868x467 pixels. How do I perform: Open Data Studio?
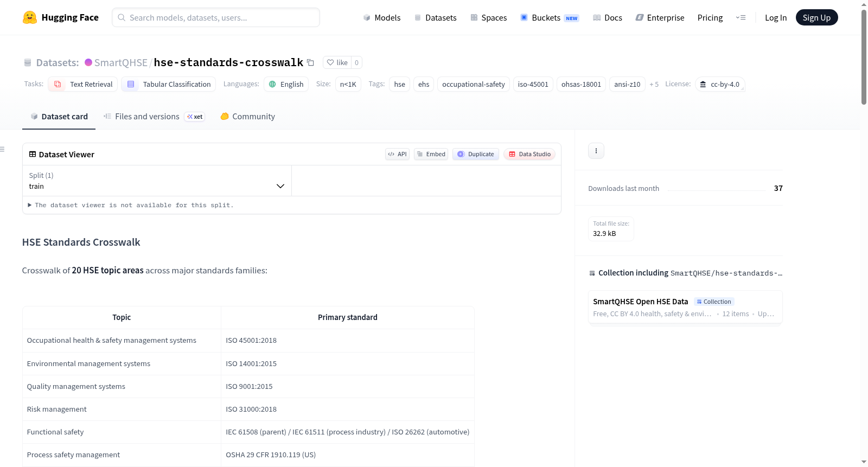coord(529,154)
